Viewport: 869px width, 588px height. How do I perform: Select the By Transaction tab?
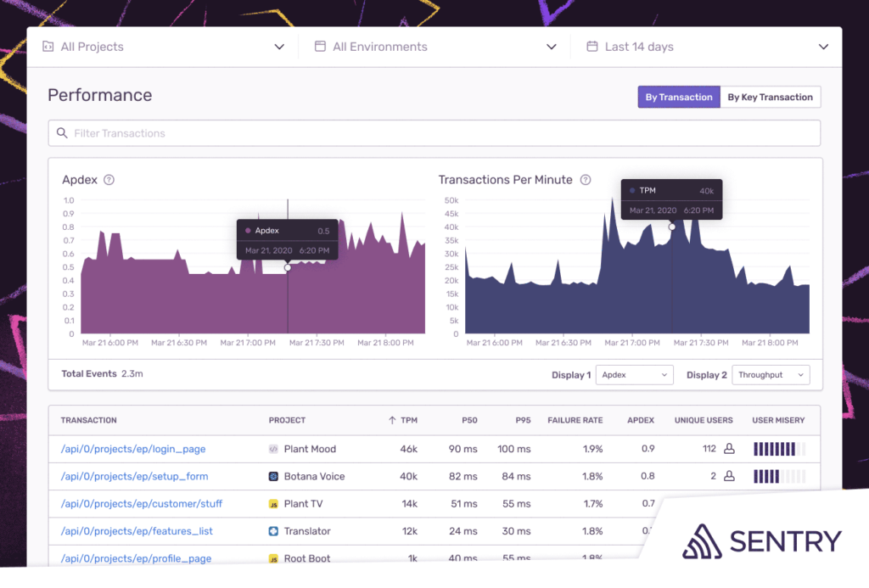[678, 97]
